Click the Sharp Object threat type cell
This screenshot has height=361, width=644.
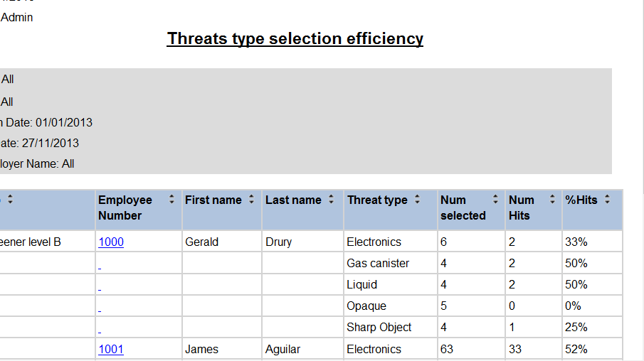tap(379, 328)
